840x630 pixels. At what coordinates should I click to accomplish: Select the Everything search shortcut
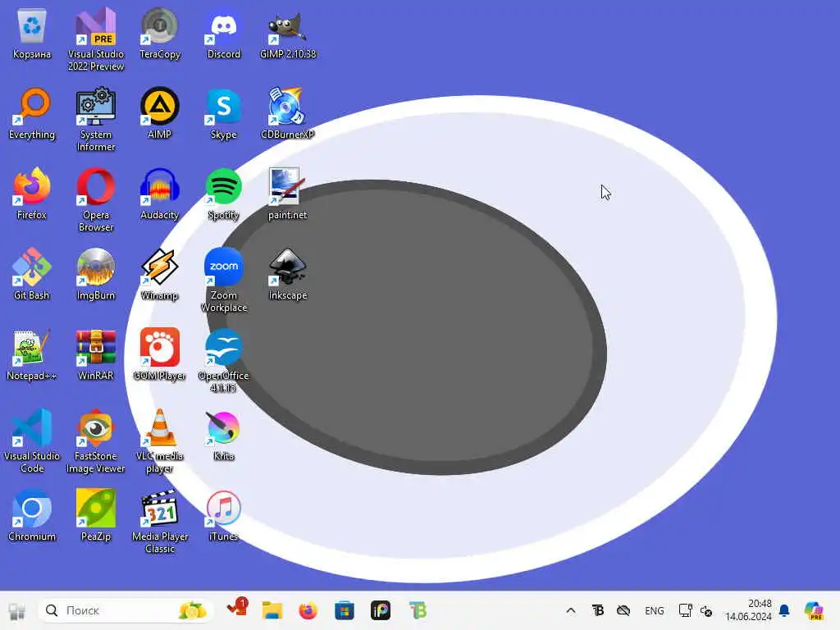click(32, 113)
